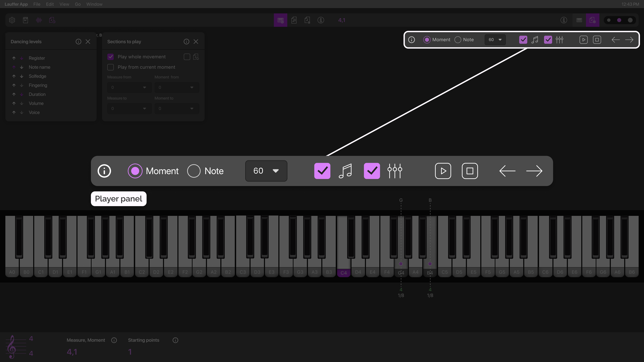The image size is (644, 362).
Task: Click the purple down arrow beside Register
Action: [22, 58]
